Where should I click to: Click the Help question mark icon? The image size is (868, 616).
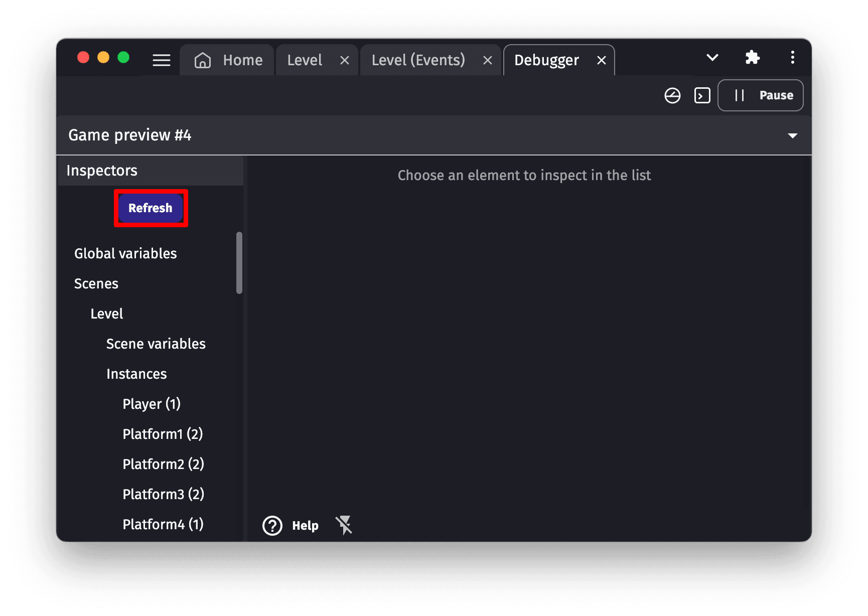[x=272, y=526]
